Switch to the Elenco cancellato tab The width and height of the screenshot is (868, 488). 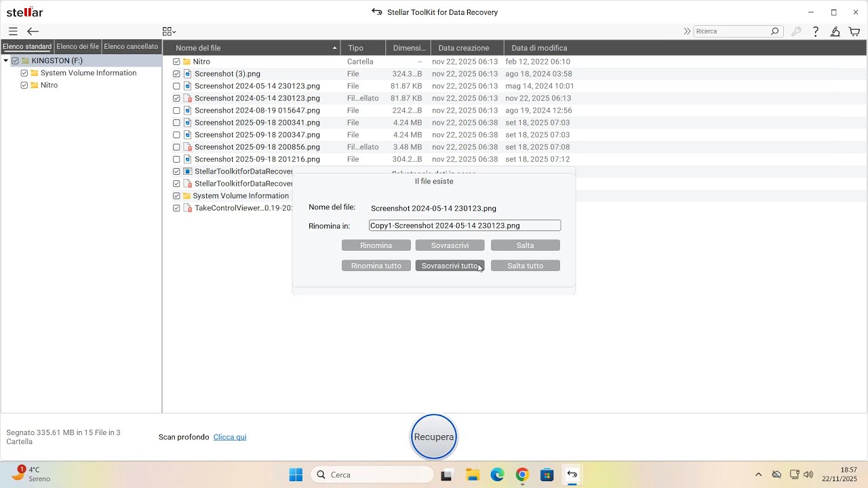tap(131, 47)
